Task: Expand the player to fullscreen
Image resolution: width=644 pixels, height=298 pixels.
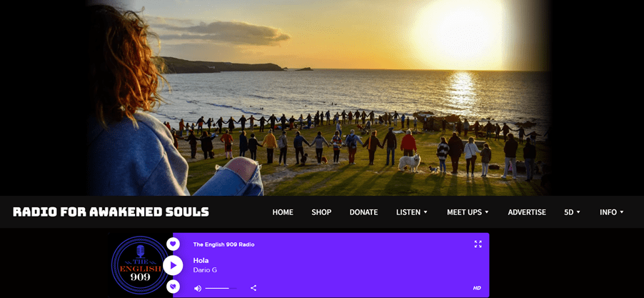Action: (478, 244)
